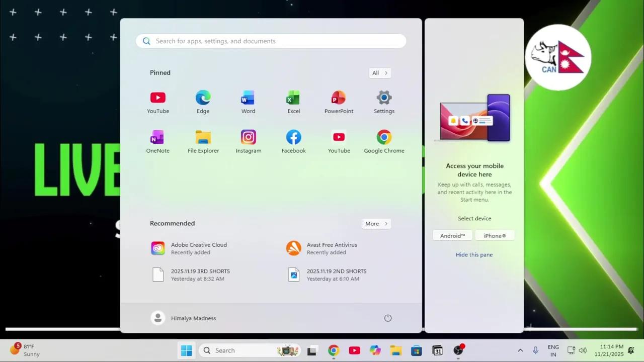This screenshot has width=644, height=362.
Task: Switch to OBS Studio on the taskbar
Action: coord(458,350)
